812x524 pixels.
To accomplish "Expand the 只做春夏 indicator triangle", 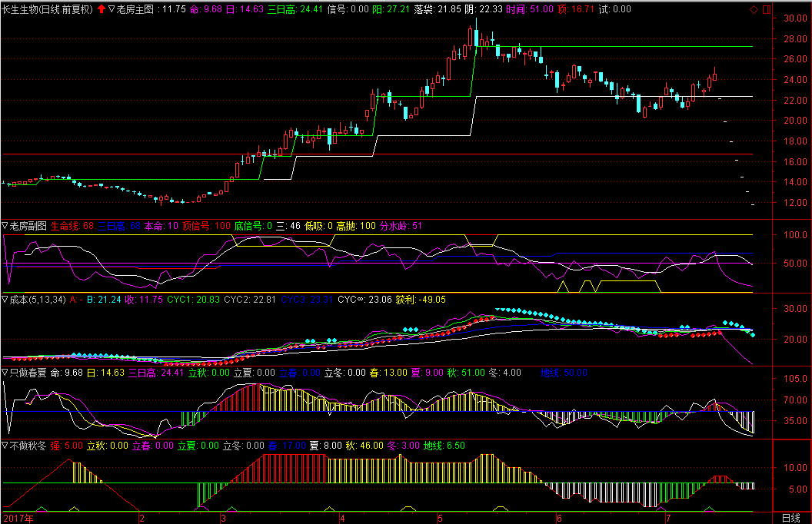I will 5,373.
